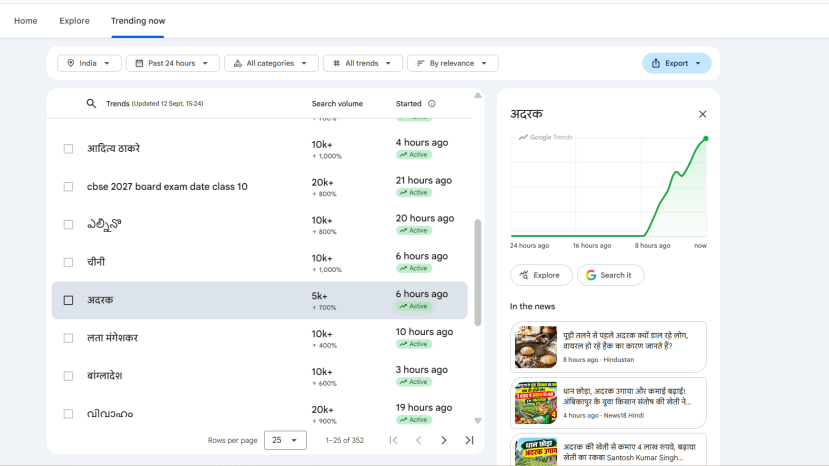829x466 pixels.
Task: Click 3 hours ago in बांग्लादेश row
Action: (421, 370)
